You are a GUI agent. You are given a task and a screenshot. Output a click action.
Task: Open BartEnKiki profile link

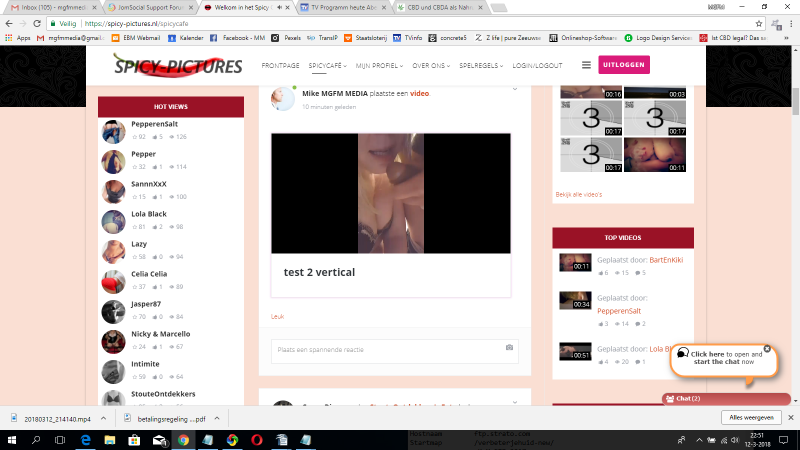click(x=666, y=260)
